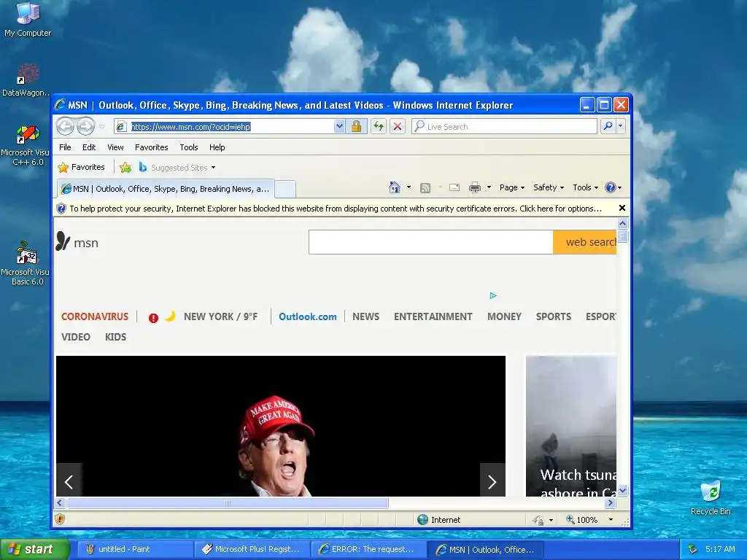Stop loading with the red X button

398,126
